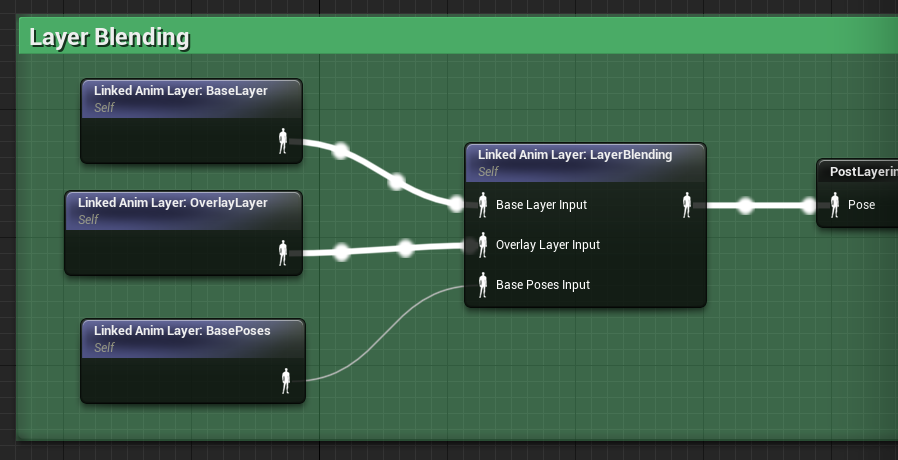Click the PostLayering node's Pose input pin
The width and height of the screenshot is (898, 460).
tap(835, 205)
